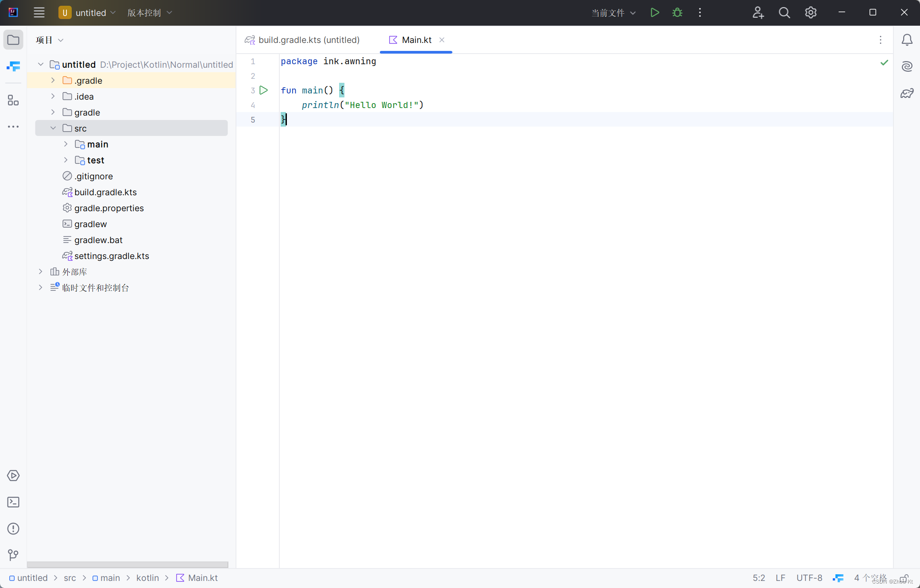Open the untitled project dropdown

(87, 12)
